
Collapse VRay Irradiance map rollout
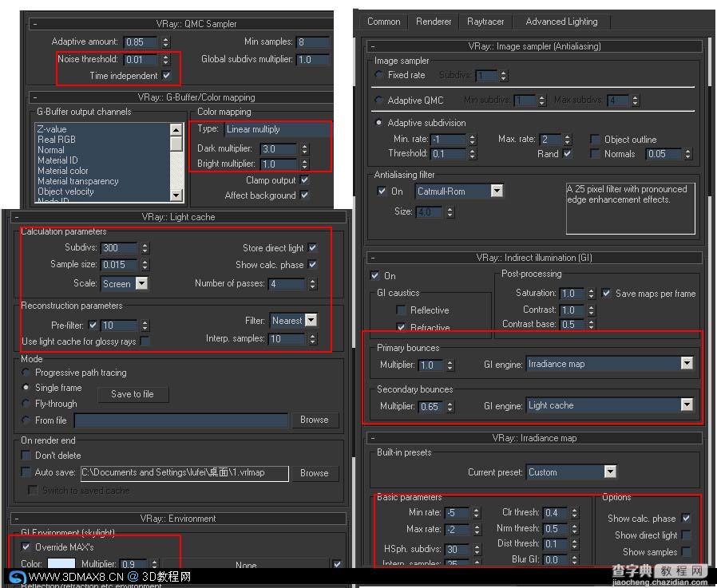pyautogui.click(x=373, y=438)
